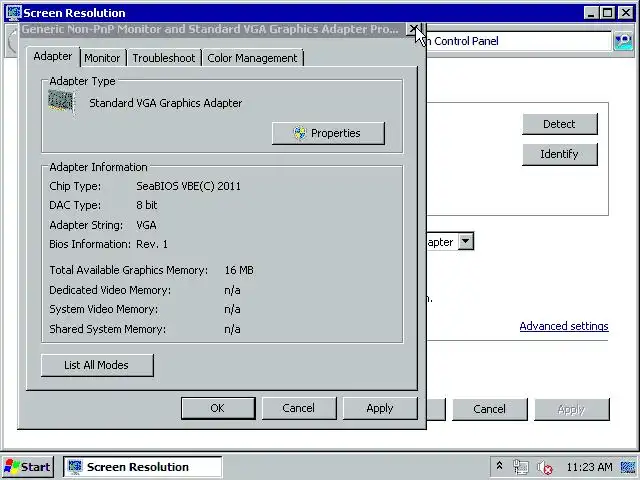640x480 pixels.
Task: Open adapter Properties button
Action: pyautogui.click(x=328, y=133)
